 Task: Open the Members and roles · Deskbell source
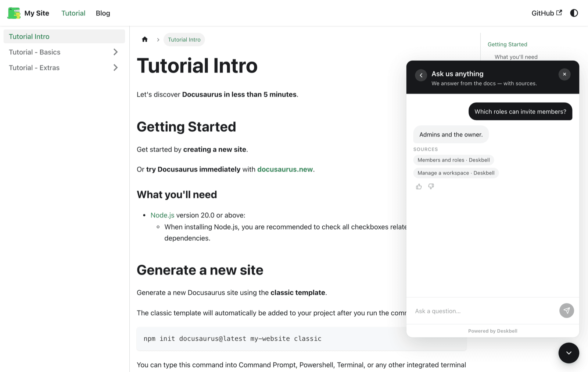tap(454, 160)
